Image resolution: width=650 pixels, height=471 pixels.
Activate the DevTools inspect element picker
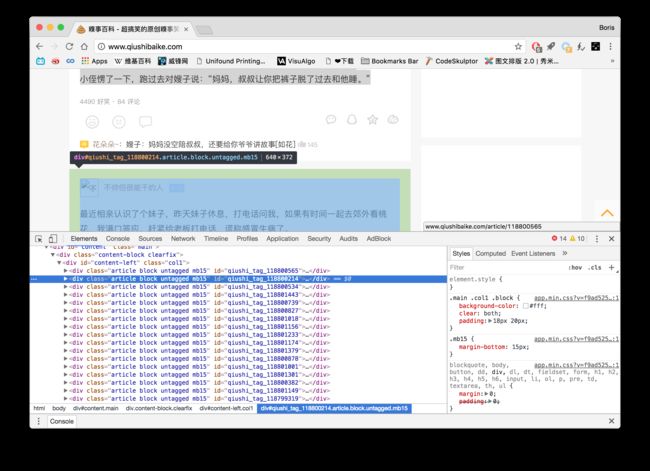point(39,239)
